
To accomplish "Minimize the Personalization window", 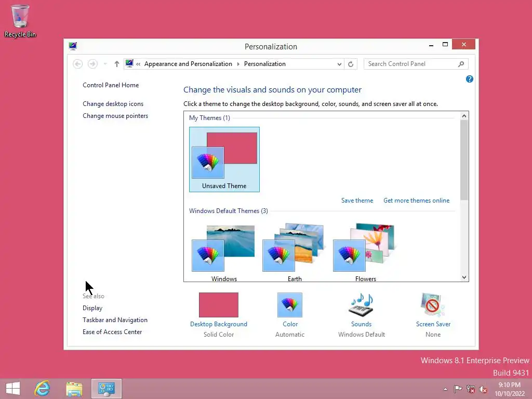I will click(431, 45).
